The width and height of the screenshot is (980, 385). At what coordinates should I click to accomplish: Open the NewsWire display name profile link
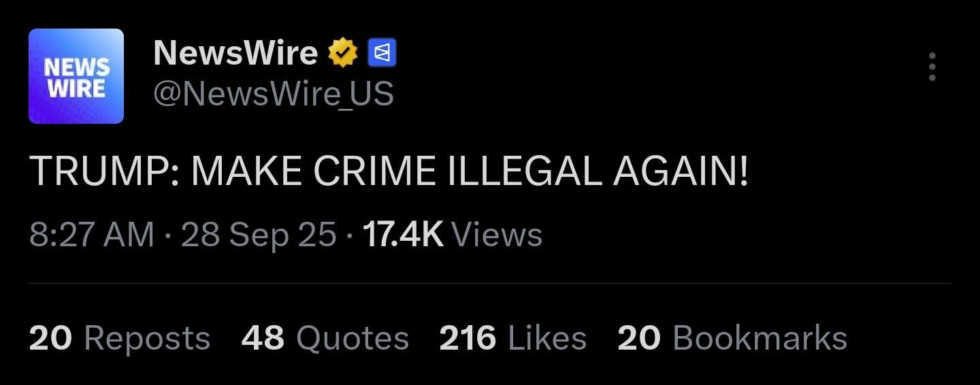point(235,53)
